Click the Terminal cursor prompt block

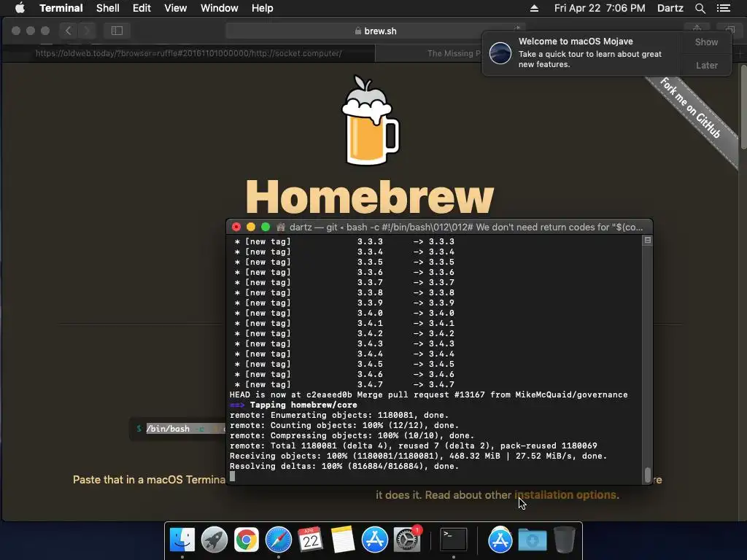pyautogui.click(x=233, y=476)
